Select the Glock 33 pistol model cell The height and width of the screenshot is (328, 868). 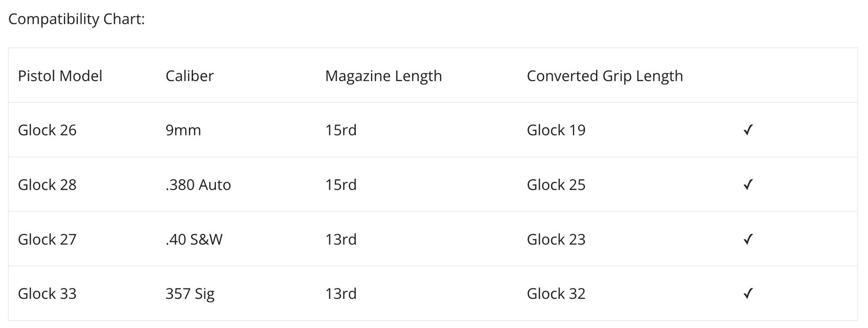tap(47, 294)
